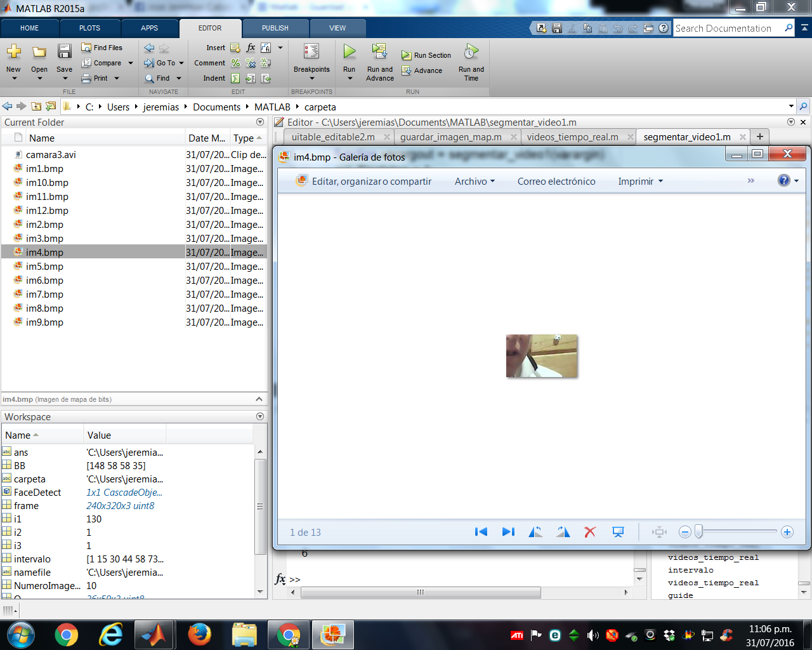Click the help question mark icon in MATLAB toolbar
Screen dimensions: 812x650
(664, 28)
